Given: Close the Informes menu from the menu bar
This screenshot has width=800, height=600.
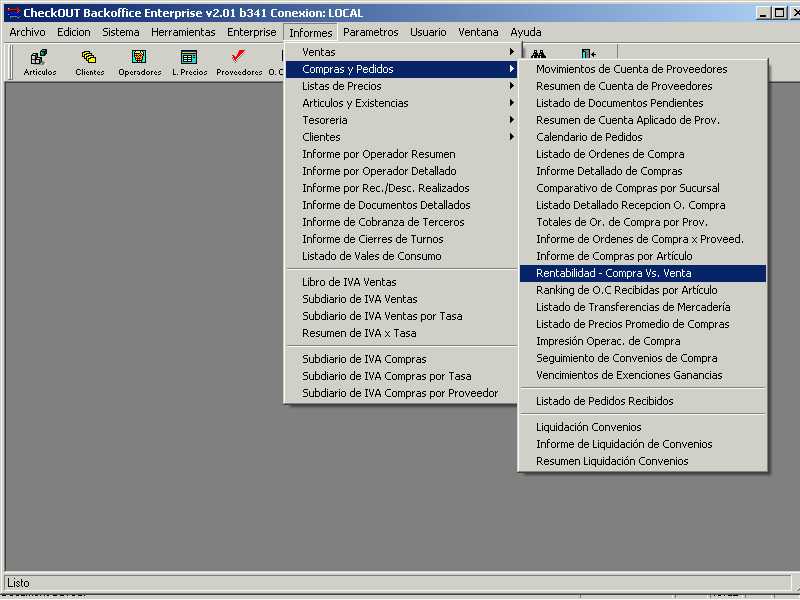Looking at the screenshot, I should (310, 33).
